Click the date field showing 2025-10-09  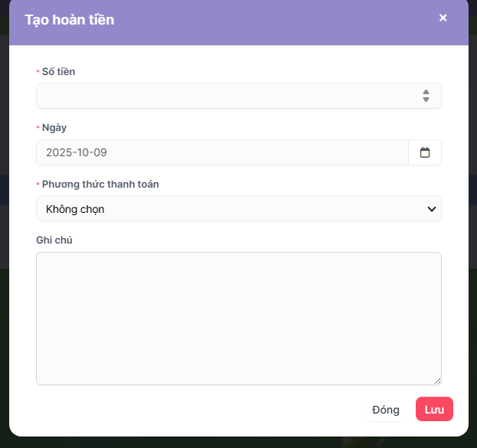coord(222,152)
